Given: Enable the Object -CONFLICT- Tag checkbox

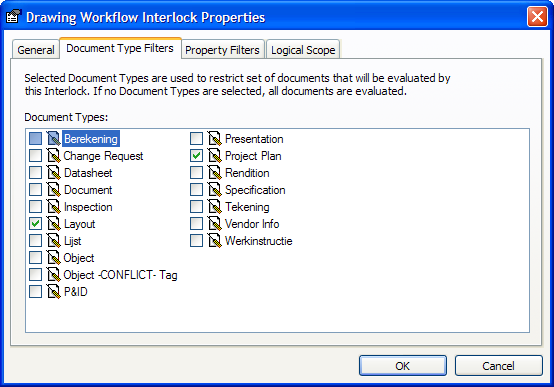Looking at the screenshot, I should coord(35,275).
